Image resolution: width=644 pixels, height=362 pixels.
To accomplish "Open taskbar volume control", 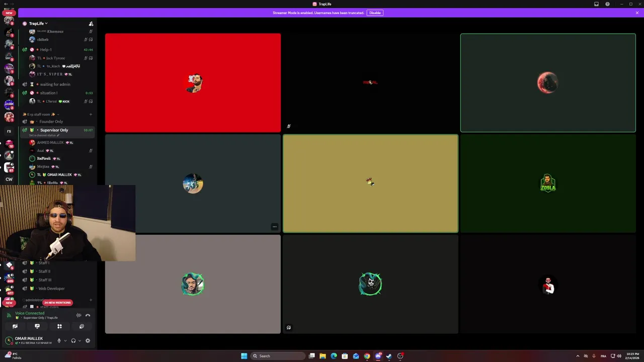I will [619, 356].
